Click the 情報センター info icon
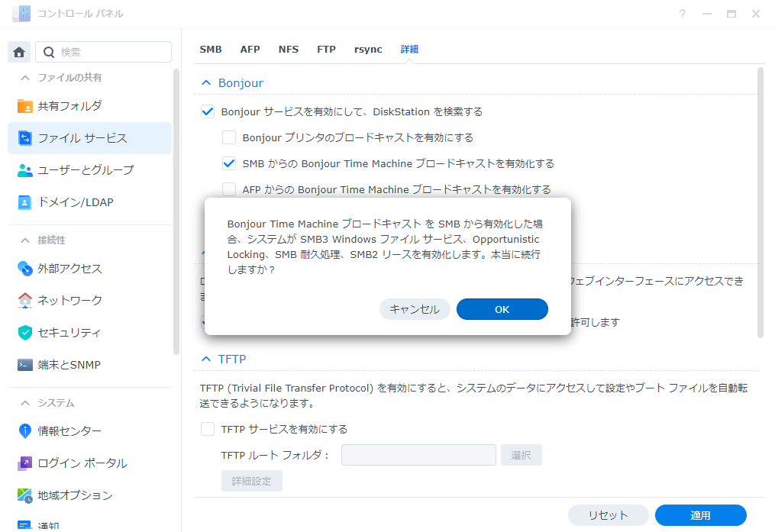Screen dimensions: 775x532 coord(25,431)
